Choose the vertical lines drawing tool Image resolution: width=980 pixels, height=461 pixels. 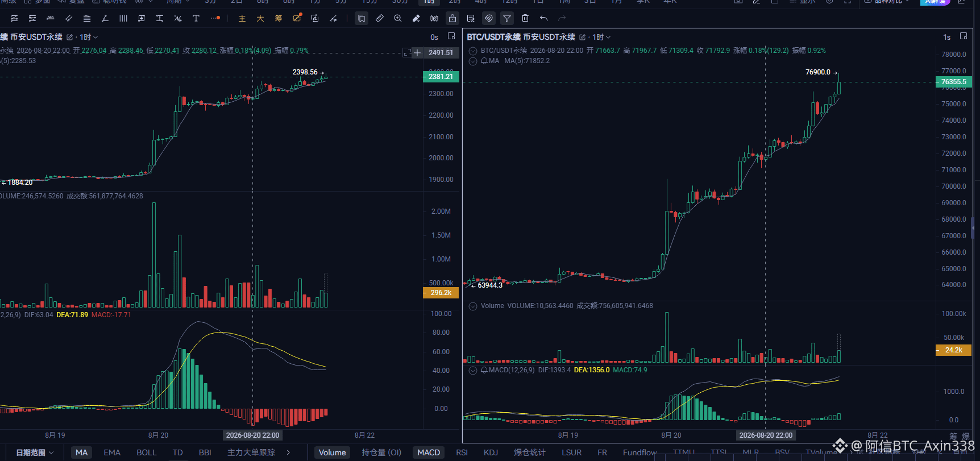pos(123,18)
